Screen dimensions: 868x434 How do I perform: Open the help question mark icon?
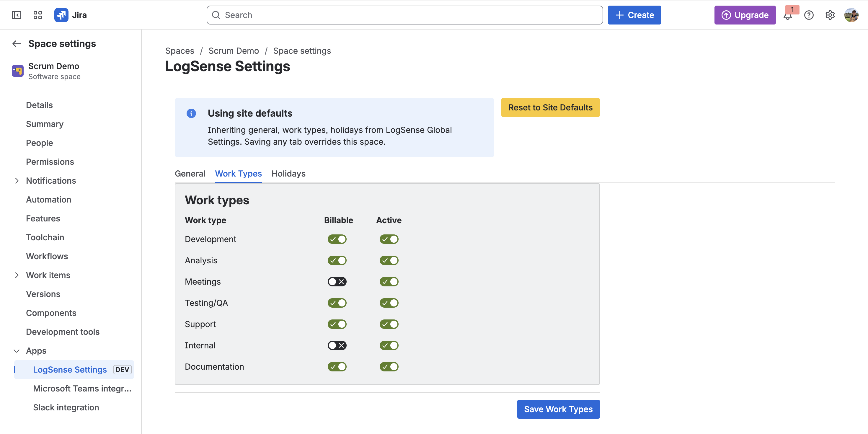pyautogui.click(x=809, y=15)
